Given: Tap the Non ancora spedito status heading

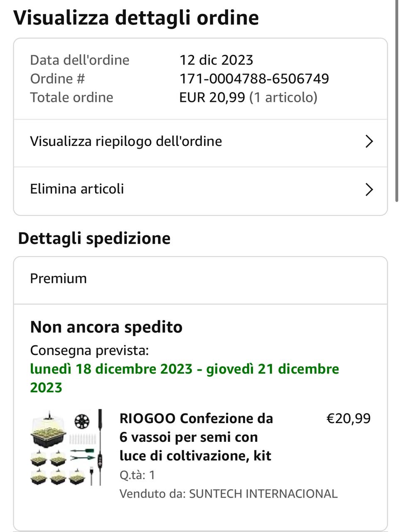Looking at the screenshot, I should coord(106,327).
